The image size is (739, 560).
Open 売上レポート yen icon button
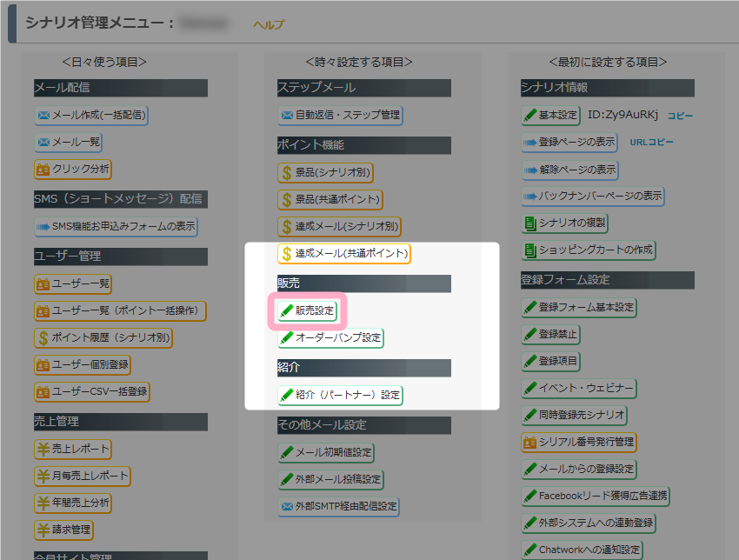click(73, 449)
